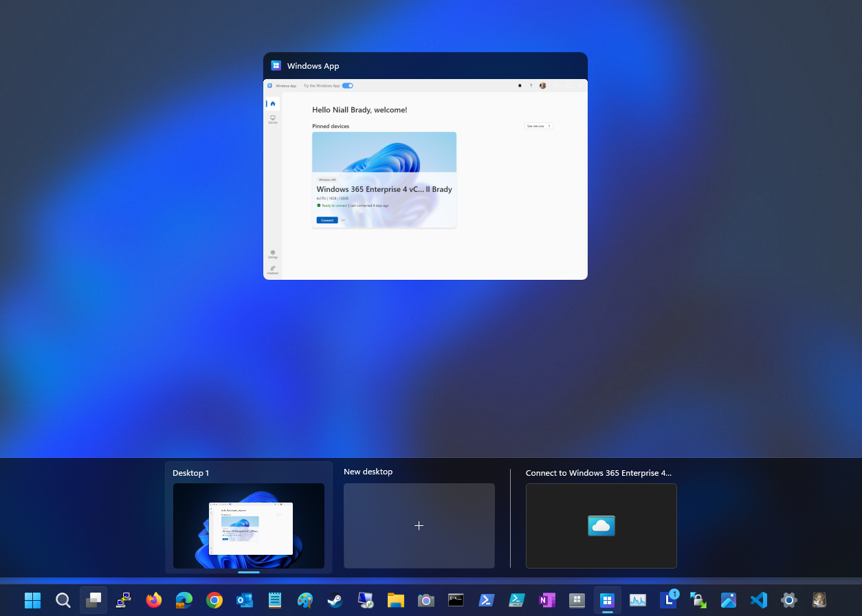Open OneNote from the taskbar
The height and width of the screenshot is (616, 862).
point(546,600)
